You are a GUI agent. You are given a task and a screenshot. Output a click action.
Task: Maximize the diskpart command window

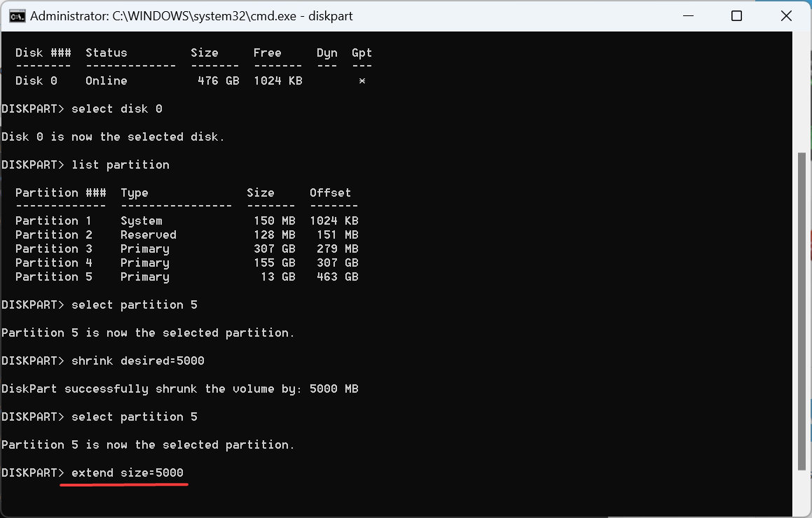pos(736,16)
